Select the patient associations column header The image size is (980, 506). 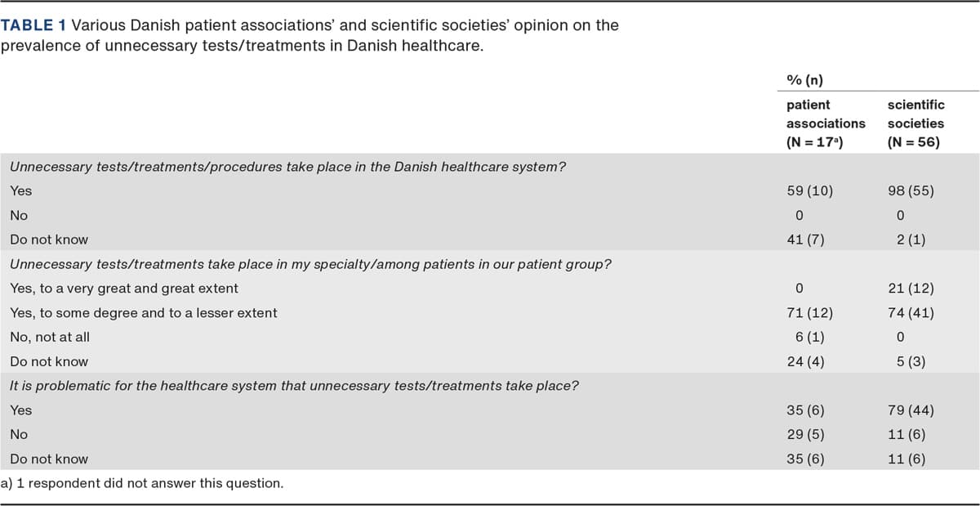click(x=825, y=123)
